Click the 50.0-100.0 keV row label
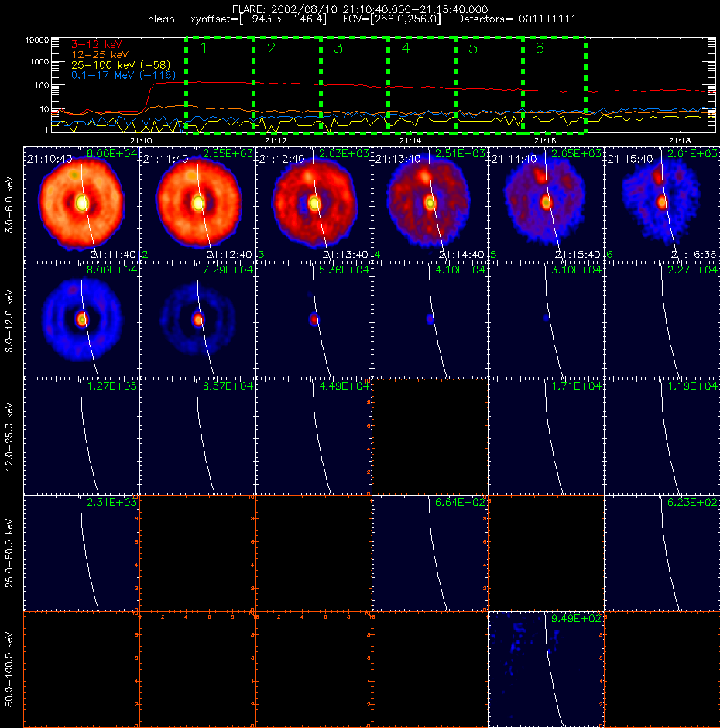The width and height of the screenshot is (720, 728). 9,669
